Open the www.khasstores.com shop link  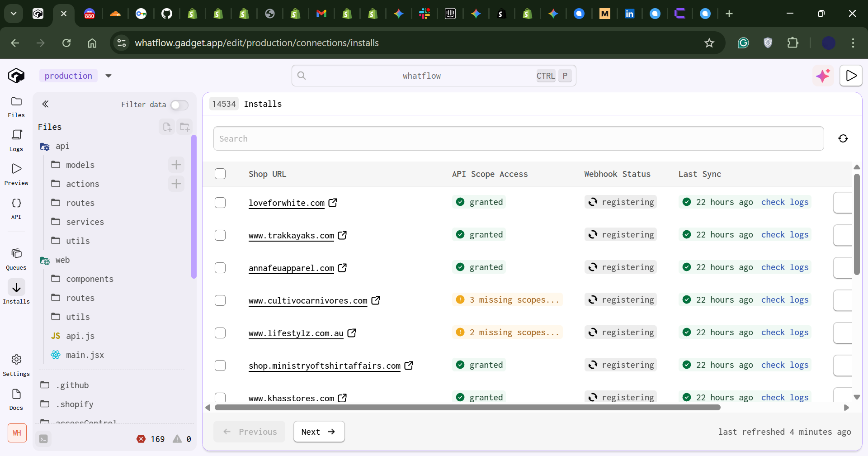[x=291, y=399]
